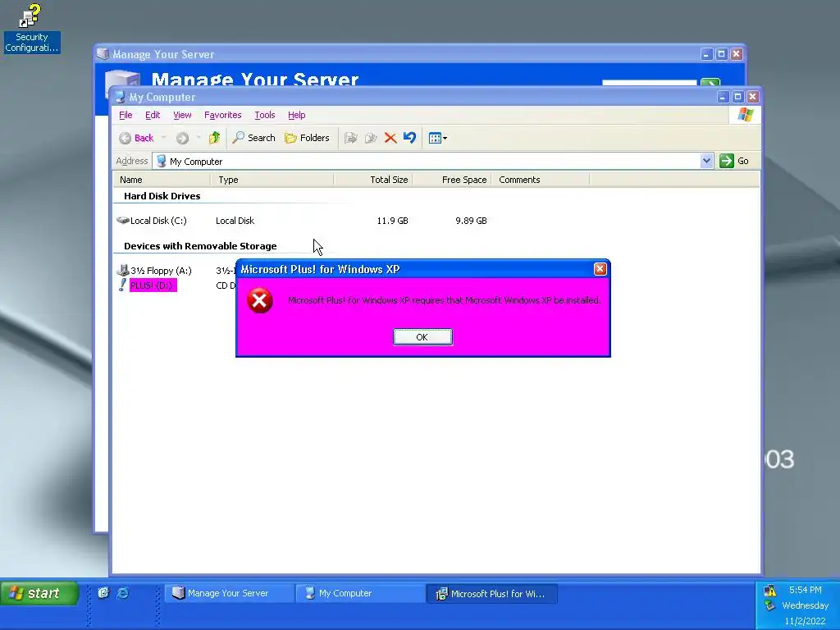Viewport: 840px width, 630px height.
Task: Click the Back toolbar button
Action: point(136,138)
